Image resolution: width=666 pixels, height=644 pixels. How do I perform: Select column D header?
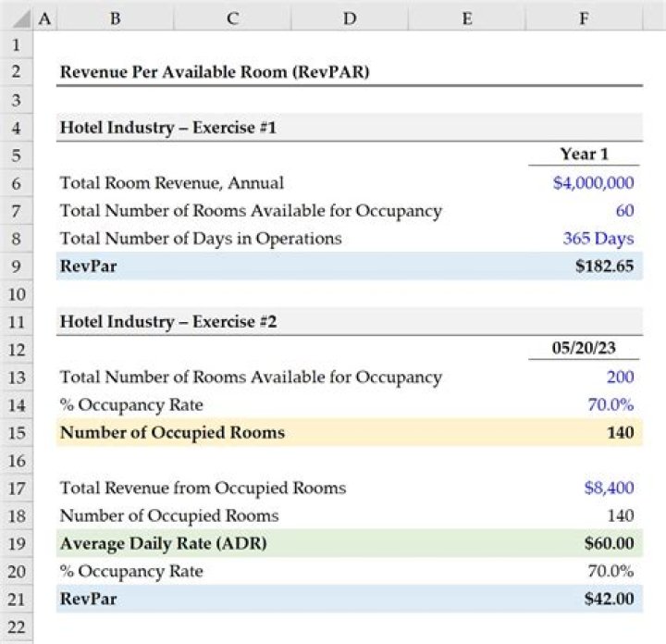point(349,18)
